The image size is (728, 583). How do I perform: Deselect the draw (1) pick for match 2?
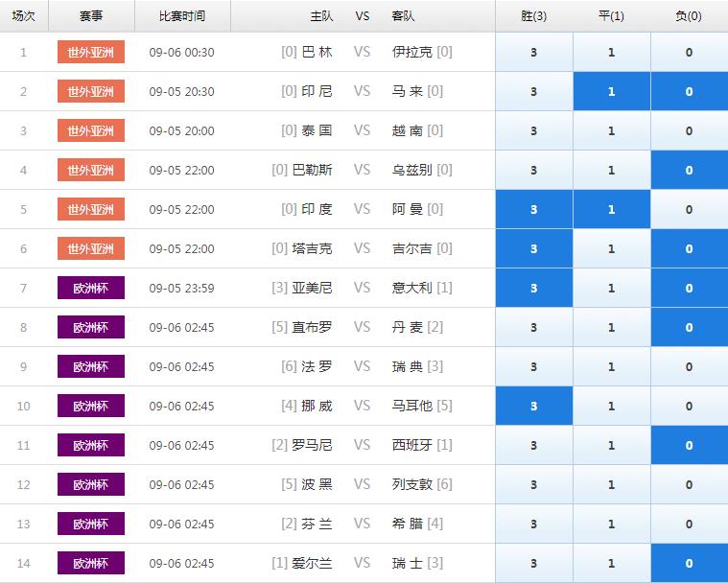click(x=612, y=92)
